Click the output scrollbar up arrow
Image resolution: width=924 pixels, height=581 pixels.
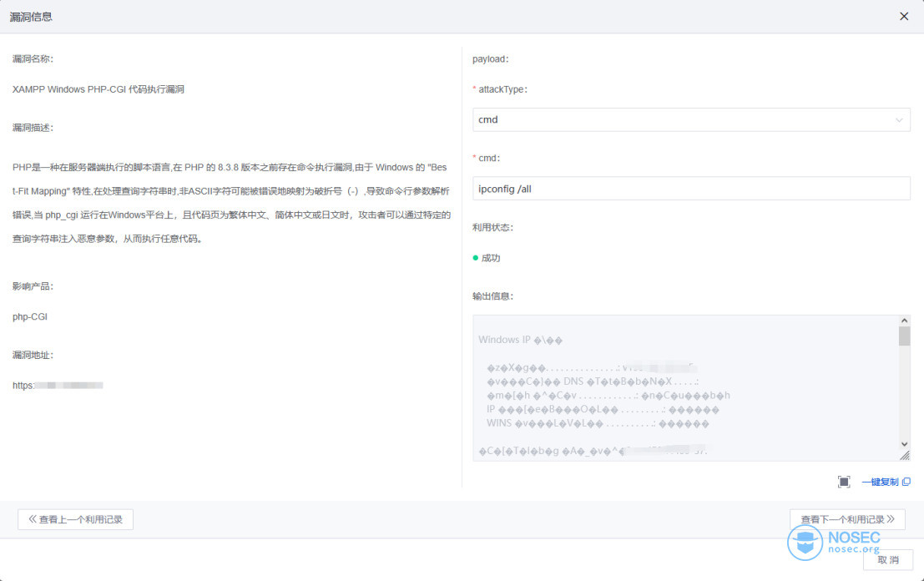[905, 321]
